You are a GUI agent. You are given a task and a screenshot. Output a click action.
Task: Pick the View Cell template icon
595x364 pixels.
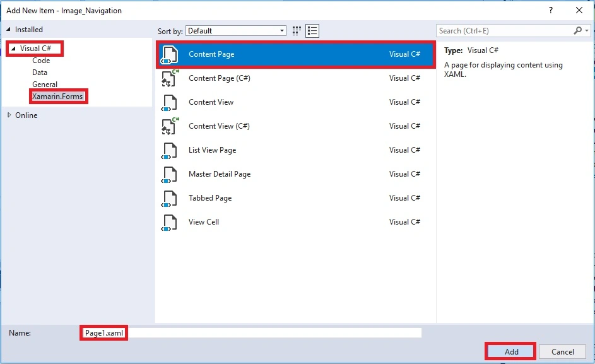coord(169,223)
